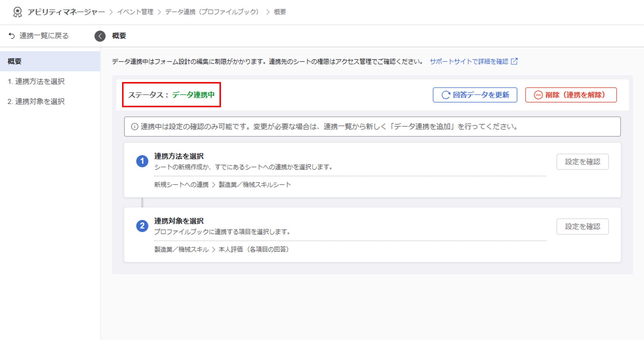Go to イベント管理 in the breadcrumb

click(135, 12)
